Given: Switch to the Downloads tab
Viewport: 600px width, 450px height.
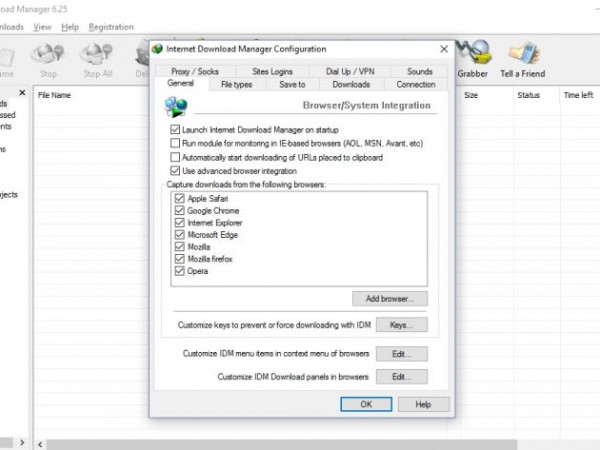Looking at the screenshot, I should [x=351, y=85].
